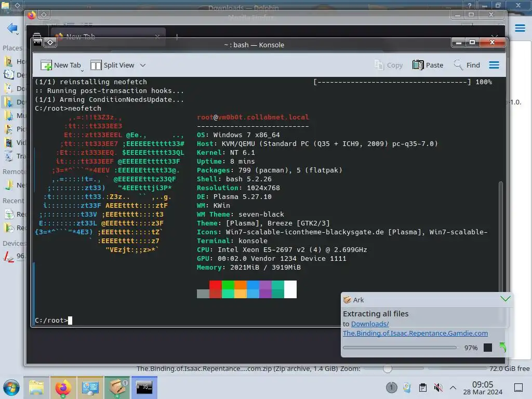The width and height of the screenshot is (532, 399).
Task: Toggle Firefox window on-all-desktops diamond button
Action: tap(44, 15)
